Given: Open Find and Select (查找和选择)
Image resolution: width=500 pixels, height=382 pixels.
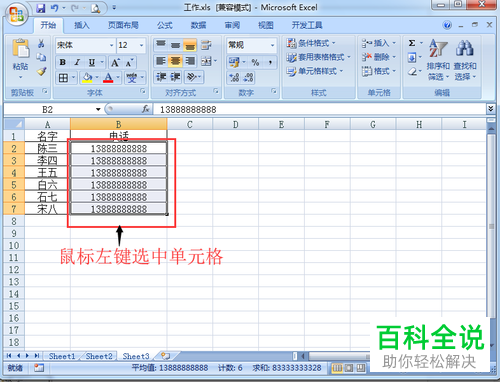Looking at the screenshot, I should coord(465,60).
